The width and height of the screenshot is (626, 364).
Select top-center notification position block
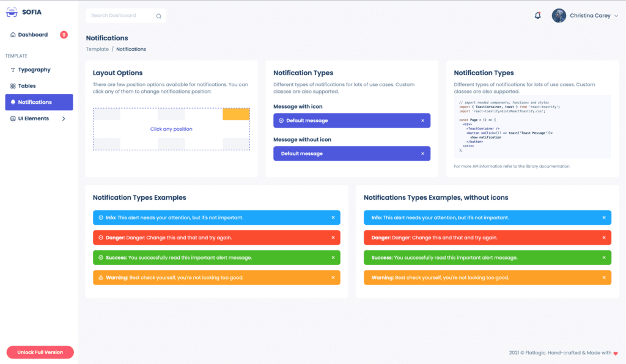tap(171, 114)
